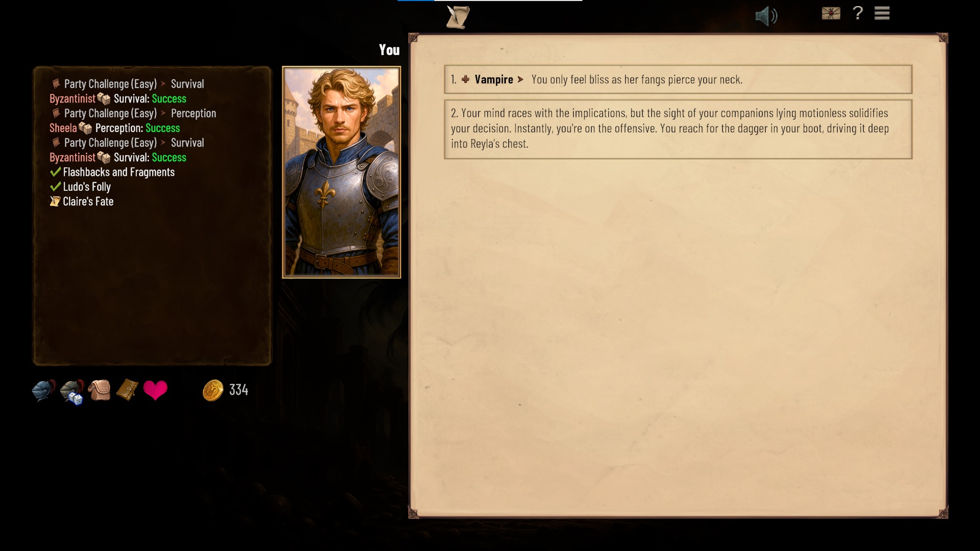This screenshot has width=980, height=551.
Task: Open the completed Ludo's Folly quest
Action: 80,187
